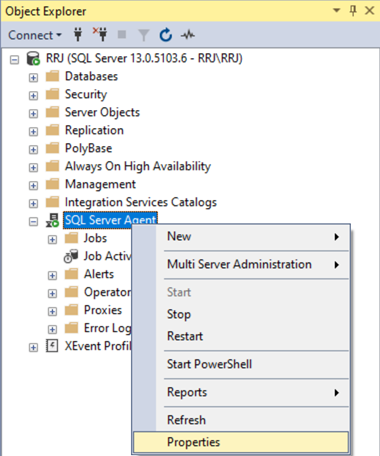
Task: Expand the Proxies folder
Action: point(52,312)
